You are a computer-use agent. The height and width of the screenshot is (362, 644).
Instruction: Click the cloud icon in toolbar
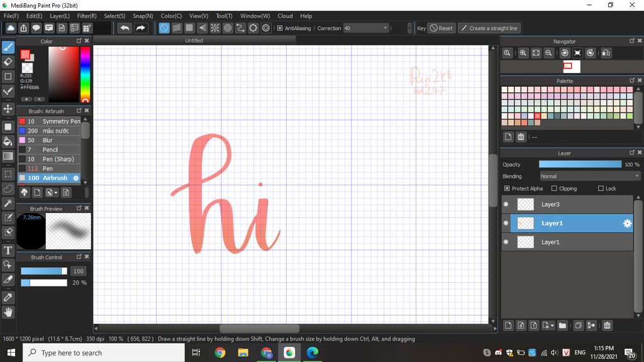[11, 28]
